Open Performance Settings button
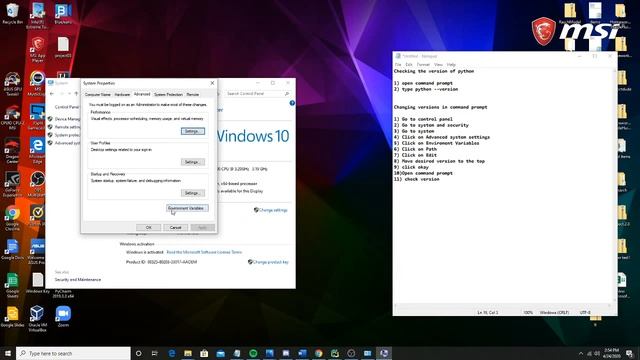The image size is (640, 360). click(193, 131)
